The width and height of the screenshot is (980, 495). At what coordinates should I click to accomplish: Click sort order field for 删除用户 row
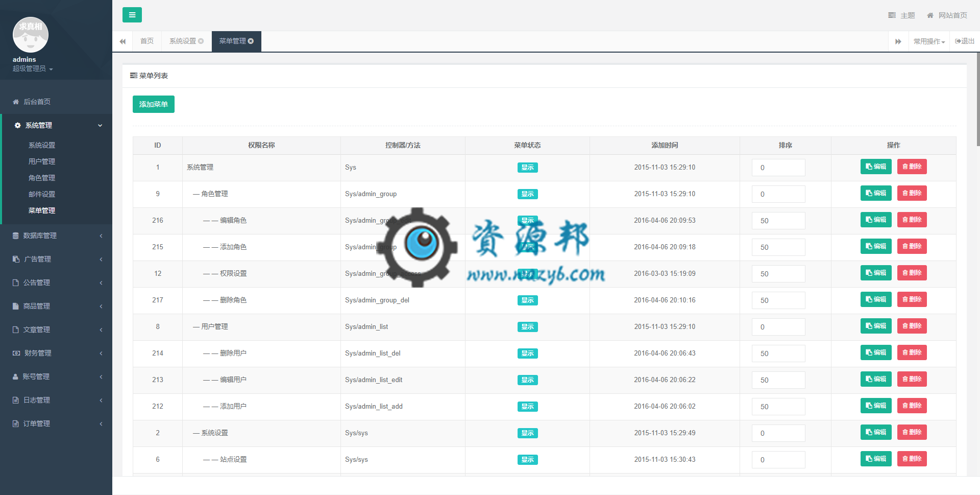click(778, 353)
